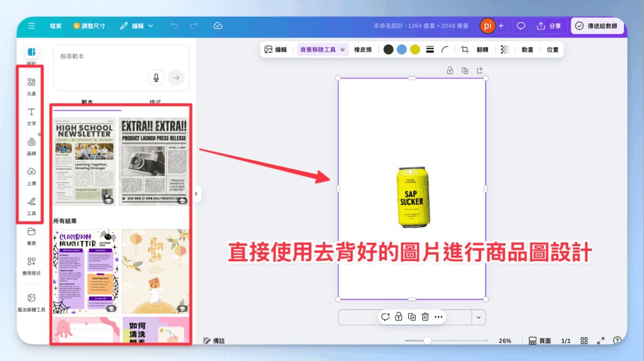Open the 上傳 uploads panel
644x361 pixels.
[x=31, y=177]
